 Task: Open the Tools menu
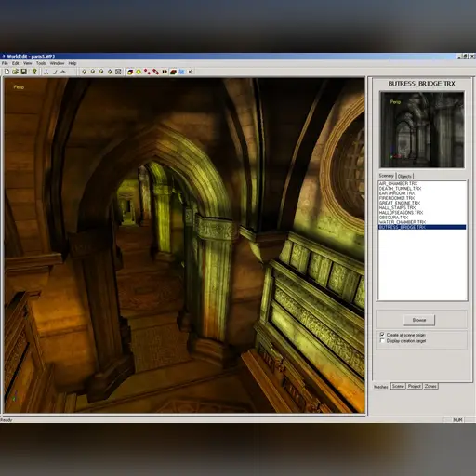(x=41, y=63)
